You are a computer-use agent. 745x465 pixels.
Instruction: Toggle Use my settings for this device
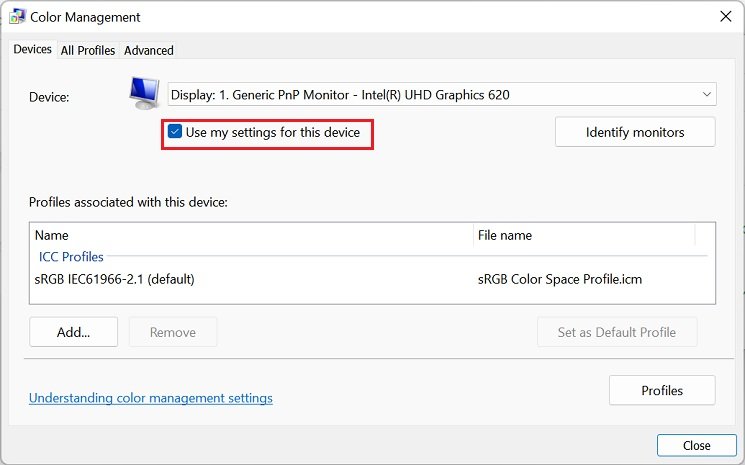(175, 132)
